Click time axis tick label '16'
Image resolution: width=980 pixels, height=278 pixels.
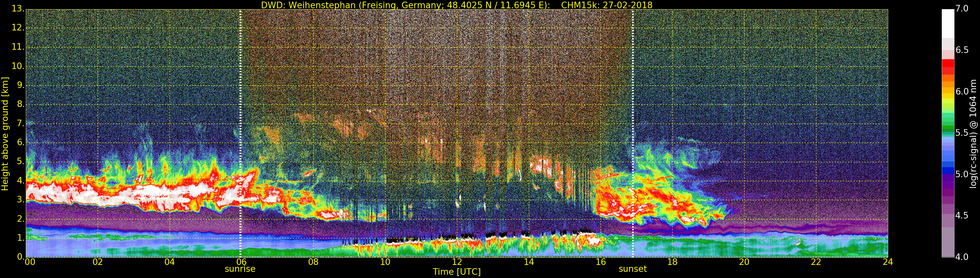(x=601, y=262)
